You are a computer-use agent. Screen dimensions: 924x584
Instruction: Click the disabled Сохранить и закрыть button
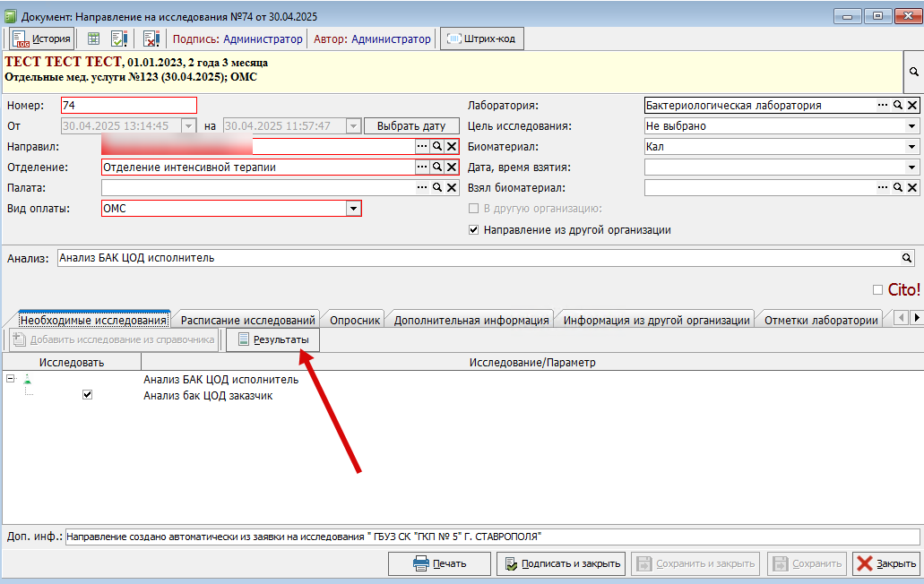click(695, 563)
